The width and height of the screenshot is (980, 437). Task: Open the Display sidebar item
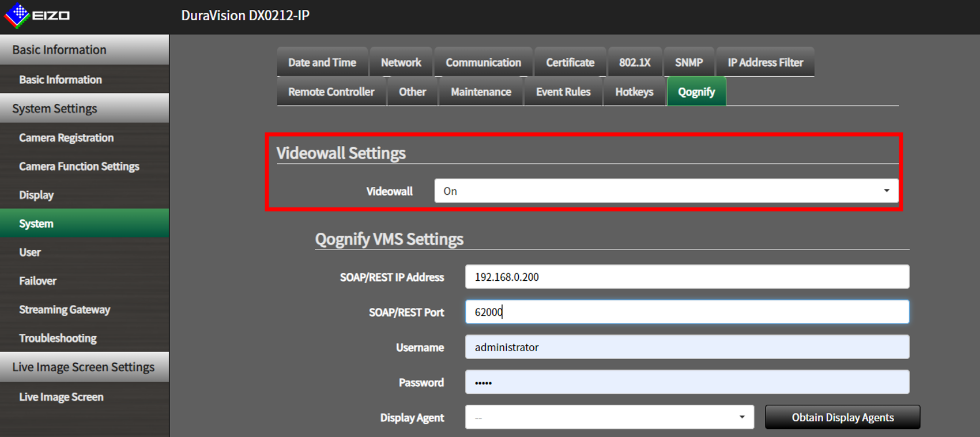85,195
